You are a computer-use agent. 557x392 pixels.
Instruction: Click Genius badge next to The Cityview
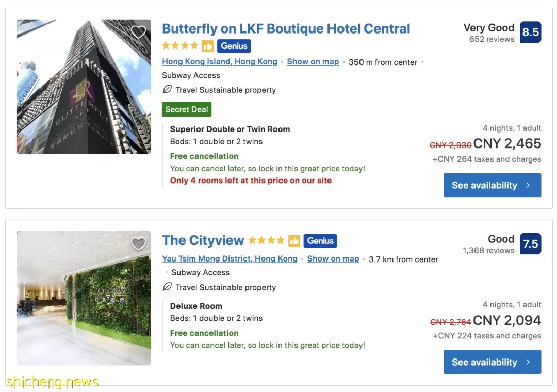tap(320, 240)
